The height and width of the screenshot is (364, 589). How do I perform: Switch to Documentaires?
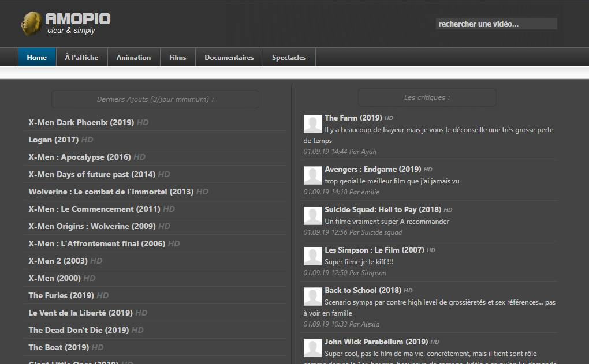[x=229, y=58]
